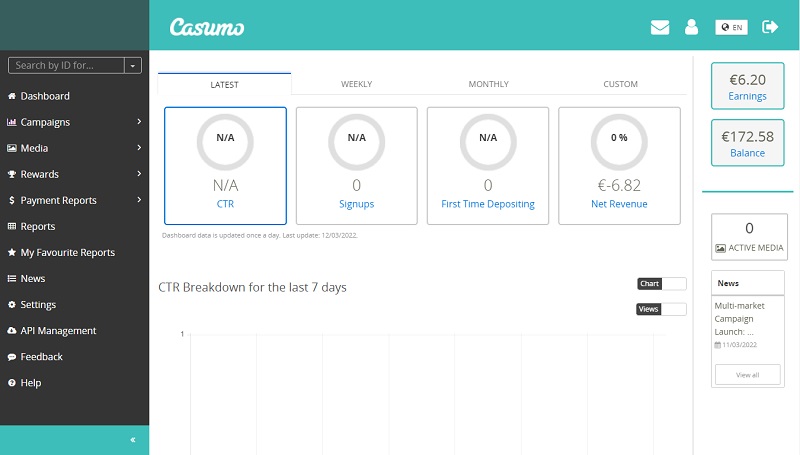Select the Net Revenue card
Viewport: 800px width, 455px height.
click(x=619, y=166)
